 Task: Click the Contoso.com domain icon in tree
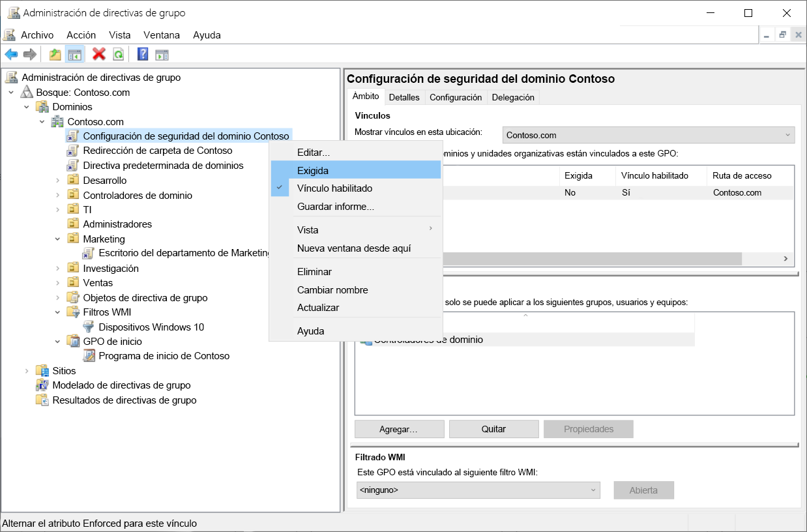pyautogui.click(x=57, y=122)
